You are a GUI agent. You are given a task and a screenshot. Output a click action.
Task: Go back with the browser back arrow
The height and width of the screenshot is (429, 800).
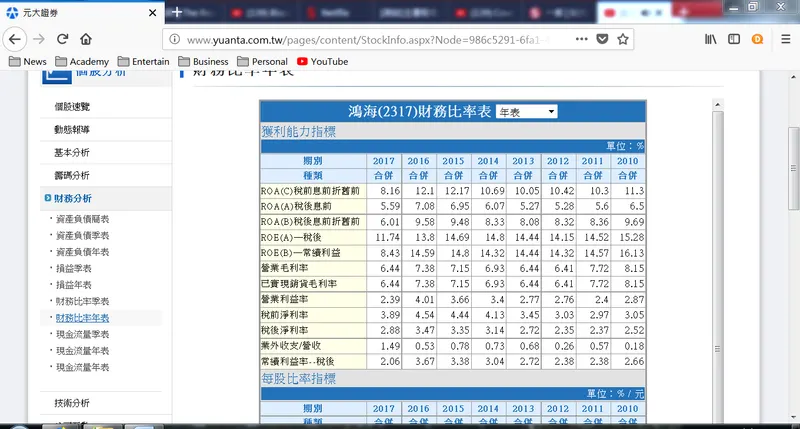pos(15,39)
